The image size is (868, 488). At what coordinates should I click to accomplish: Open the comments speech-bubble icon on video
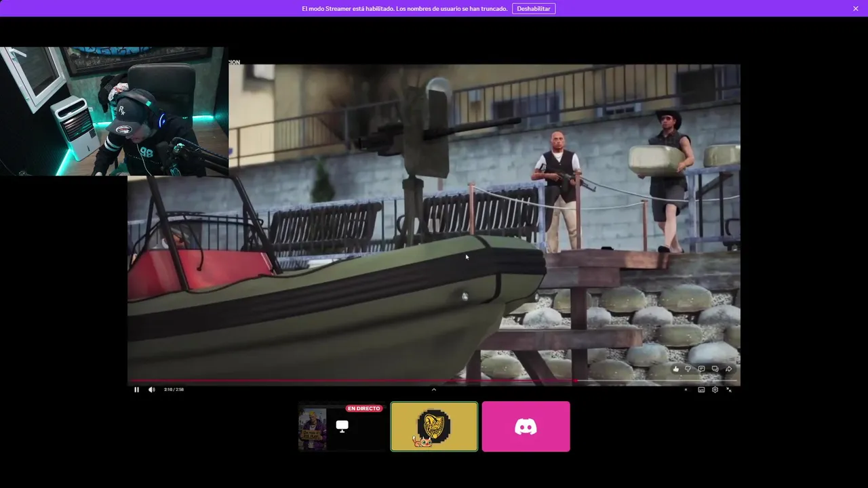click(701, 369)
